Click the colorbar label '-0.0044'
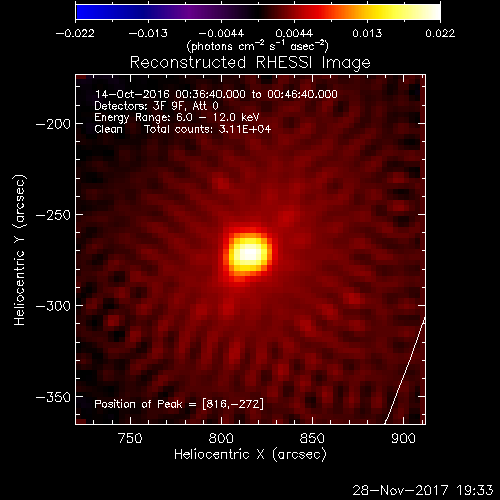500x500 pixels. tap(221, 33)
